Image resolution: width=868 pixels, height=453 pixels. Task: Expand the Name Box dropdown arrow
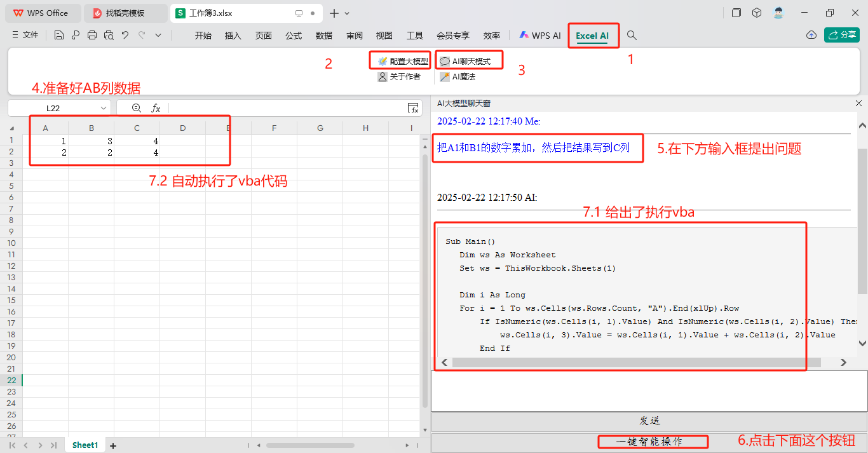[104, 108]
